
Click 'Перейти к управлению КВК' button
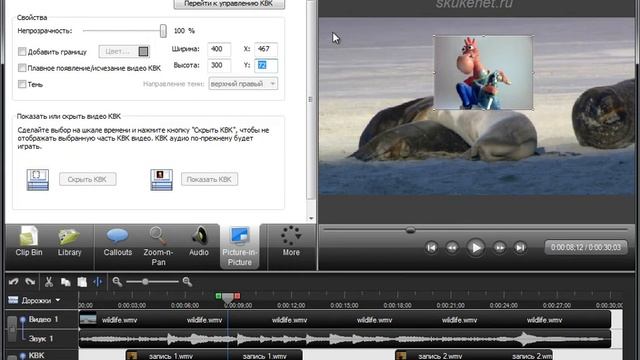coord(229,4)
